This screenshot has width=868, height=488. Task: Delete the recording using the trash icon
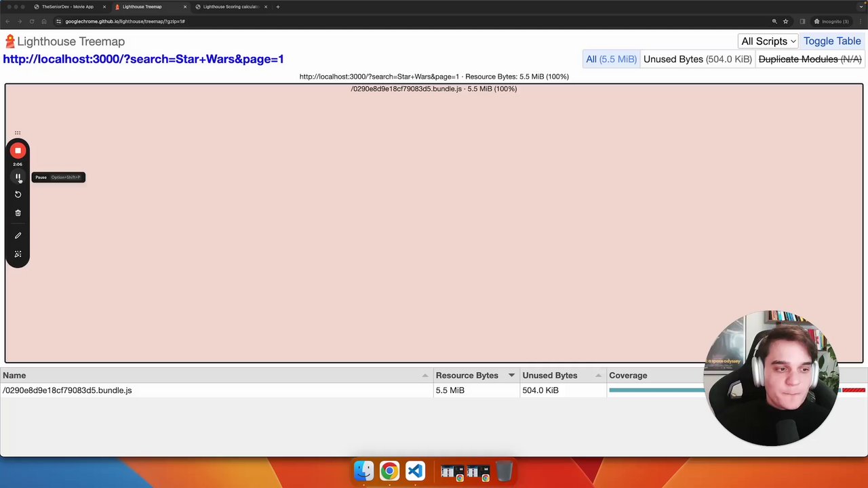pos(18,213)
